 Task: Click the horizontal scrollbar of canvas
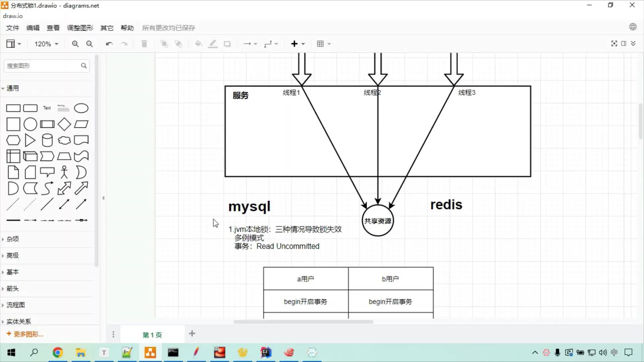(x=303, y=322)
